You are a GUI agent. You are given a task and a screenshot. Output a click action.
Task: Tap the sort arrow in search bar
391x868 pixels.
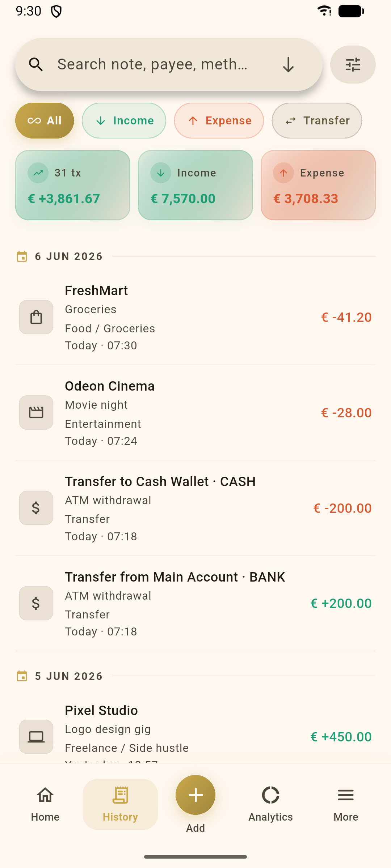288,65
